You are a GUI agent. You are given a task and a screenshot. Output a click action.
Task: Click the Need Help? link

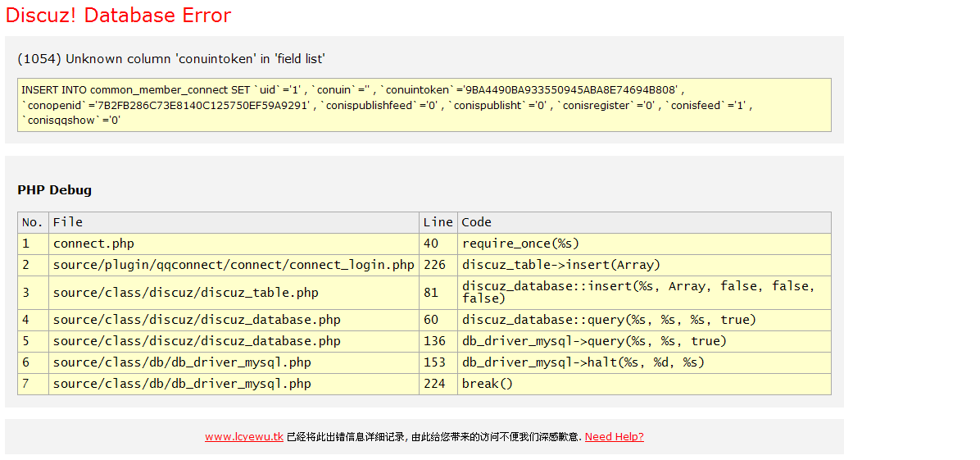tap(614, 437)
